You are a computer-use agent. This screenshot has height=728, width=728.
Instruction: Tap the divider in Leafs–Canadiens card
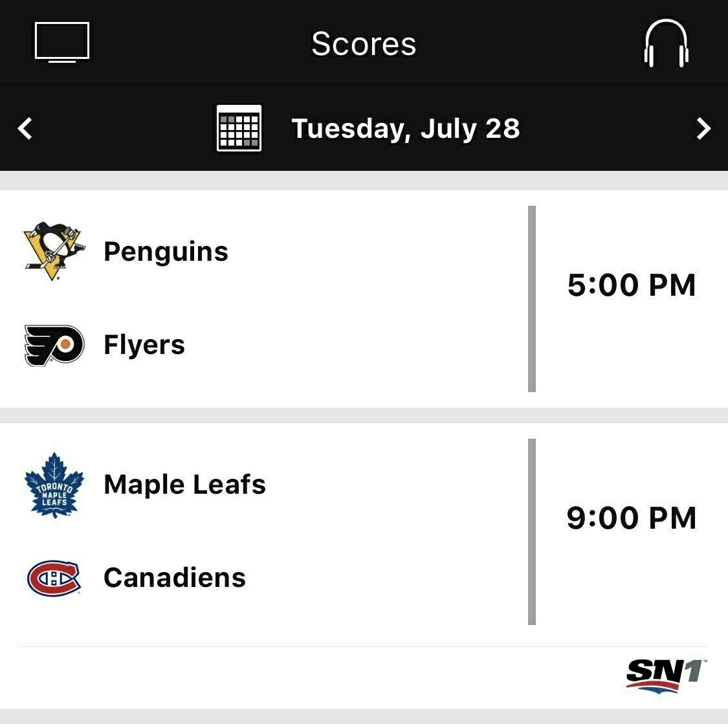(532, 532)
